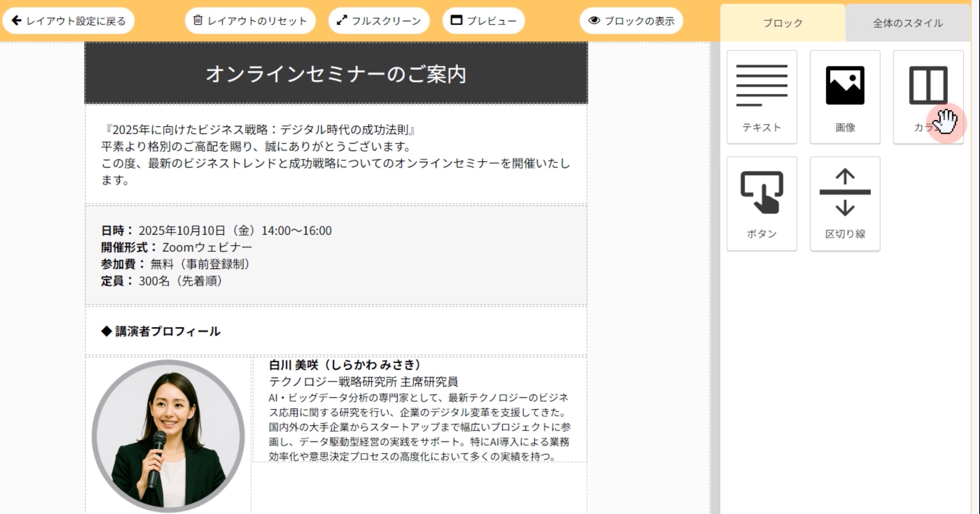Click the レイアウトのリセット button text
This screenshot has height=514, width=980.
(x=257, y=21)
